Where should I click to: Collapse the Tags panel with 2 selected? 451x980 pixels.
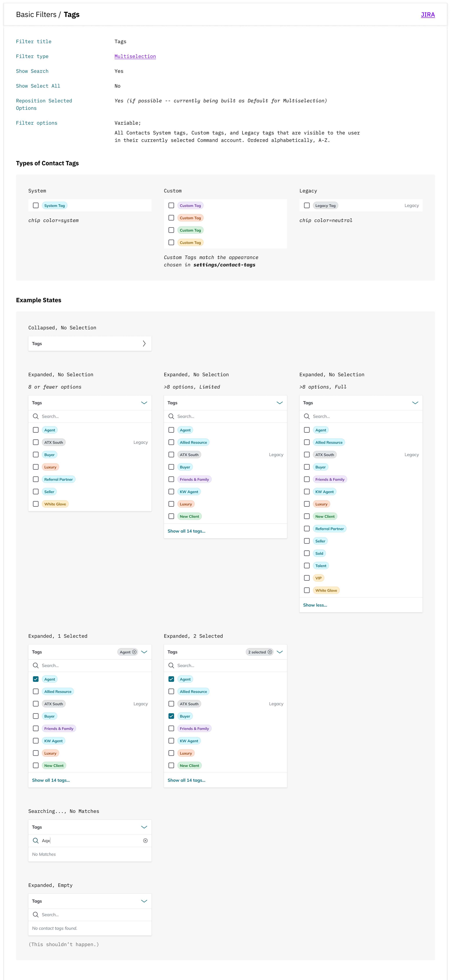click(280, 652)
